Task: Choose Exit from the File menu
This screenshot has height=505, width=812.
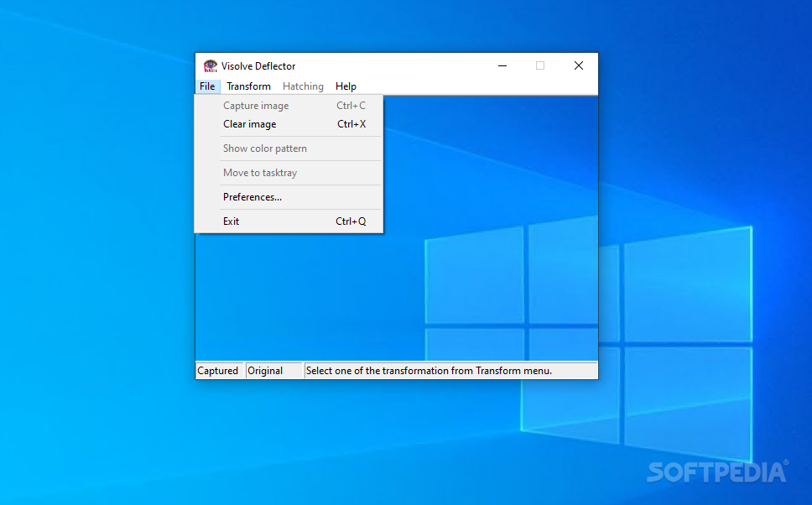Action: [289, 221]
